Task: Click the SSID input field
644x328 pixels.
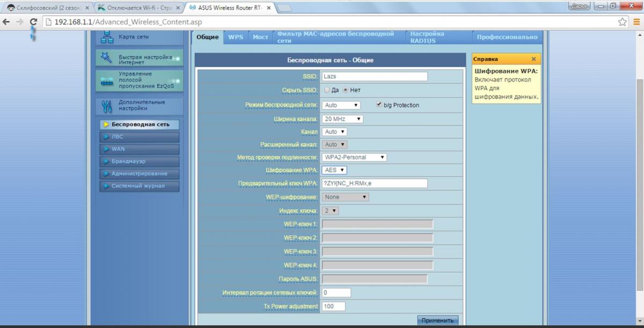Action: (375, 77)
